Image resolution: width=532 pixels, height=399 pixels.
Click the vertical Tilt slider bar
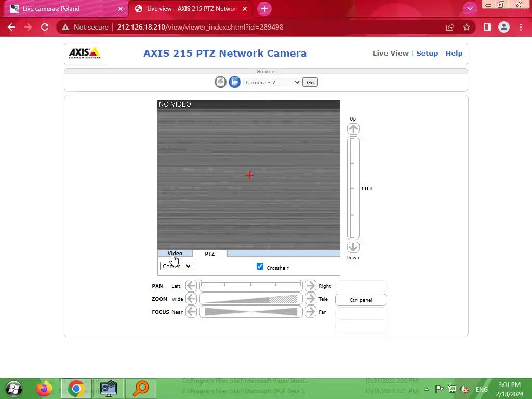(x=353, y=188)
